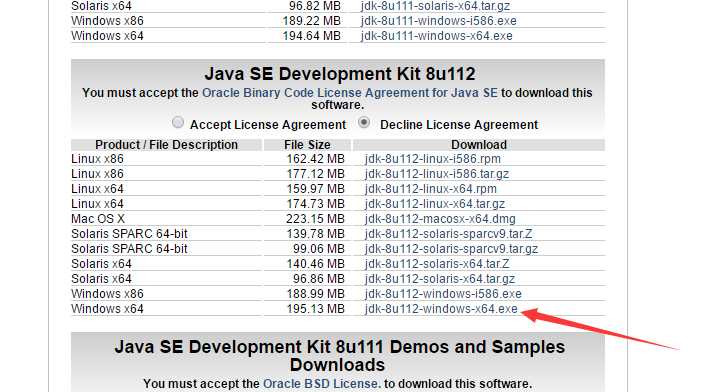Select the Decline License Agreement radio button
This screenshot has height=392, width=711.
point(364,122)
